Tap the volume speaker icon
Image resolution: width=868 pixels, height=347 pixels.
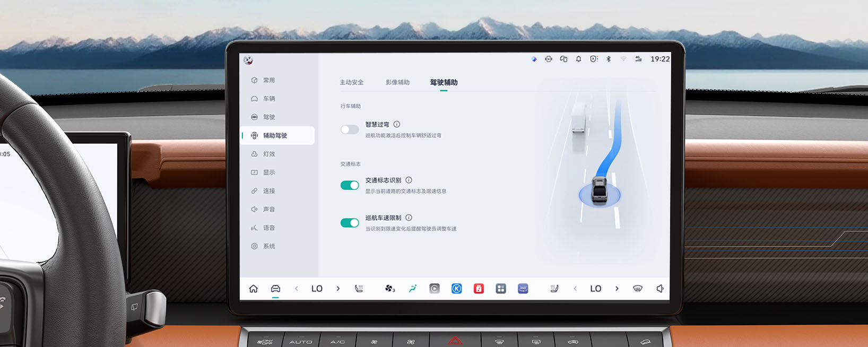coord(659,289)
